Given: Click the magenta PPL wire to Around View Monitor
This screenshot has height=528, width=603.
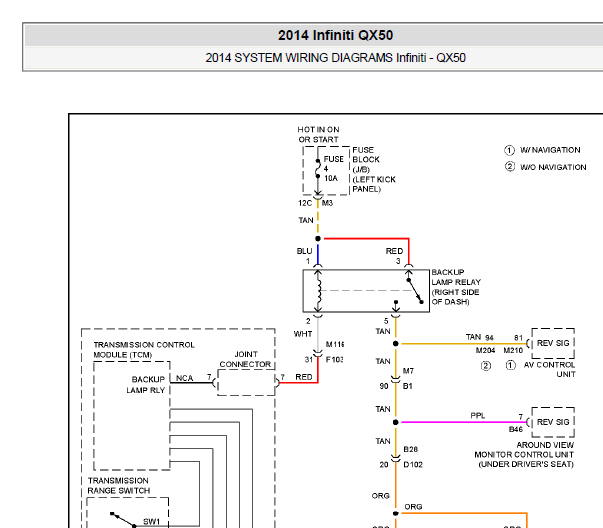Looking at the screenshot, I should 463,422.
